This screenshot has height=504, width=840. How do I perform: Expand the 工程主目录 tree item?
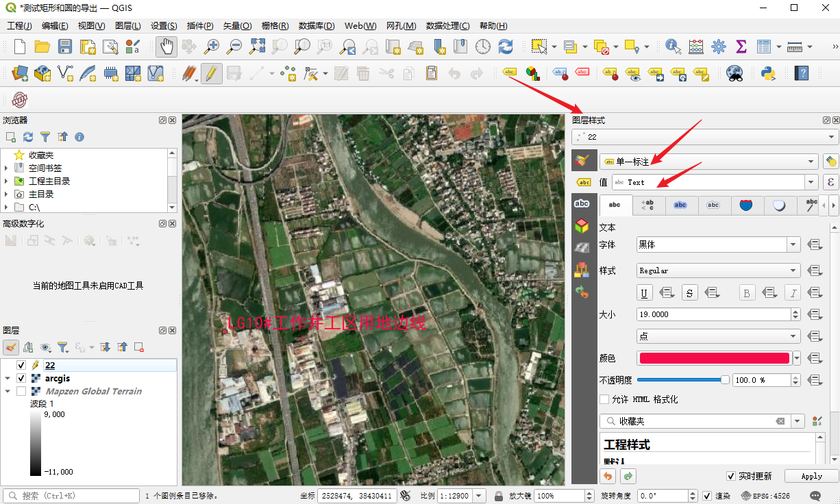click(6, 181)
